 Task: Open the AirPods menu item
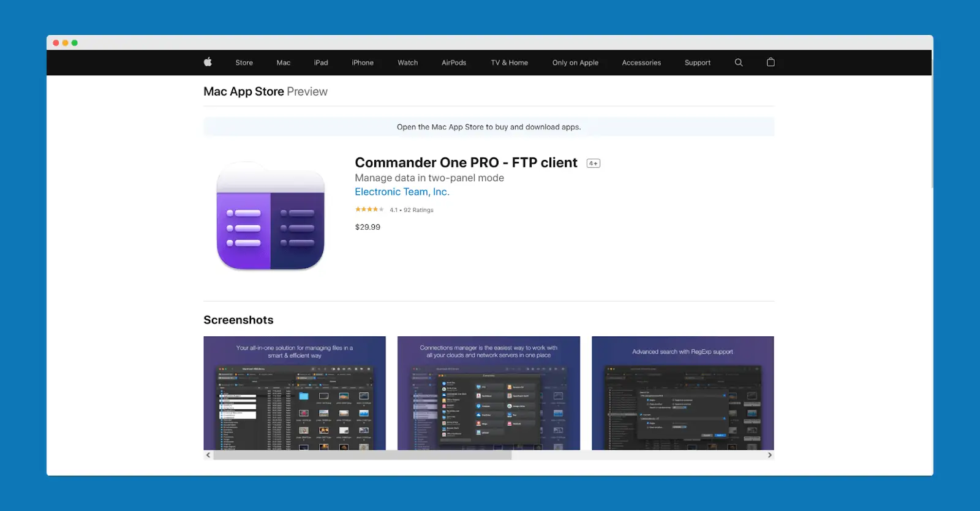[454, 62]
